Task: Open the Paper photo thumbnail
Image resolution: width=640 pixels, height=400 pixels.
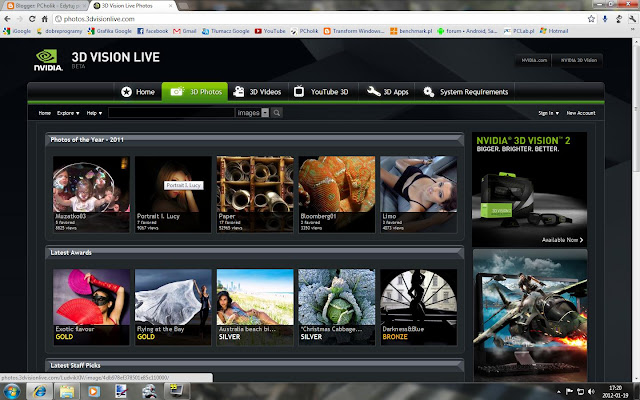Action: pyautogui.click(x=255, y=194)
